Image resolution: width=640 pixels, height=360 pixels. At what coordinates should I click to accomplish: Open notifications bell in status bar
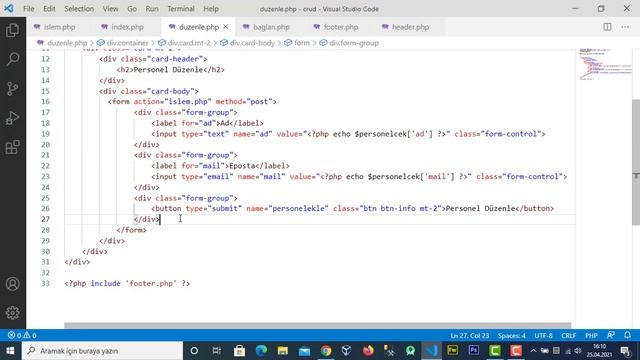627,335
